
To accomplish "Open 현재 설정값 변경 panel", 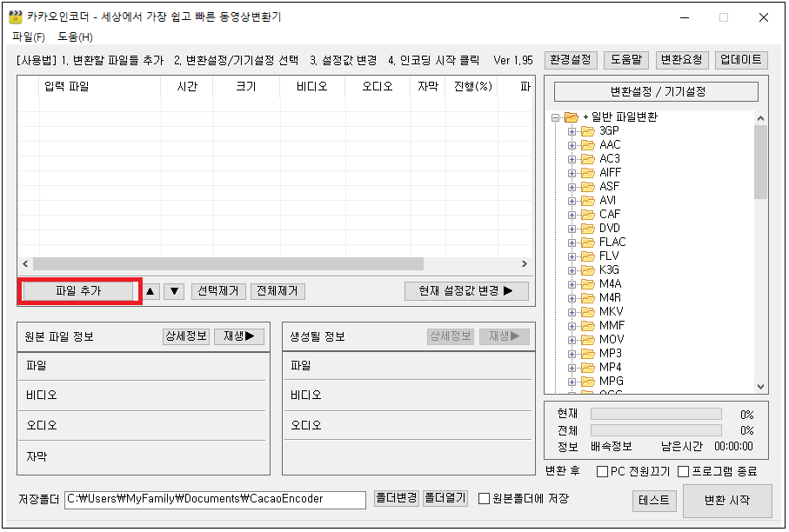I will point(466,290).
